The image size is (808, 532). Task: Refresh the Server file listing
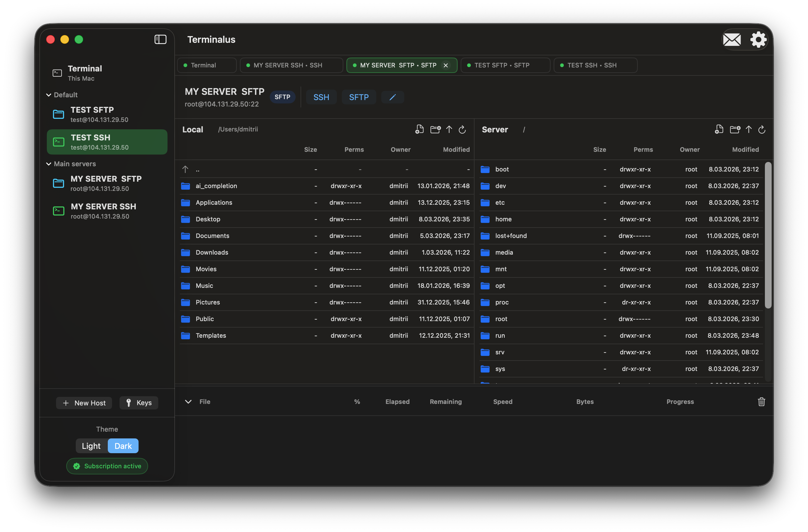coord(762,129)
